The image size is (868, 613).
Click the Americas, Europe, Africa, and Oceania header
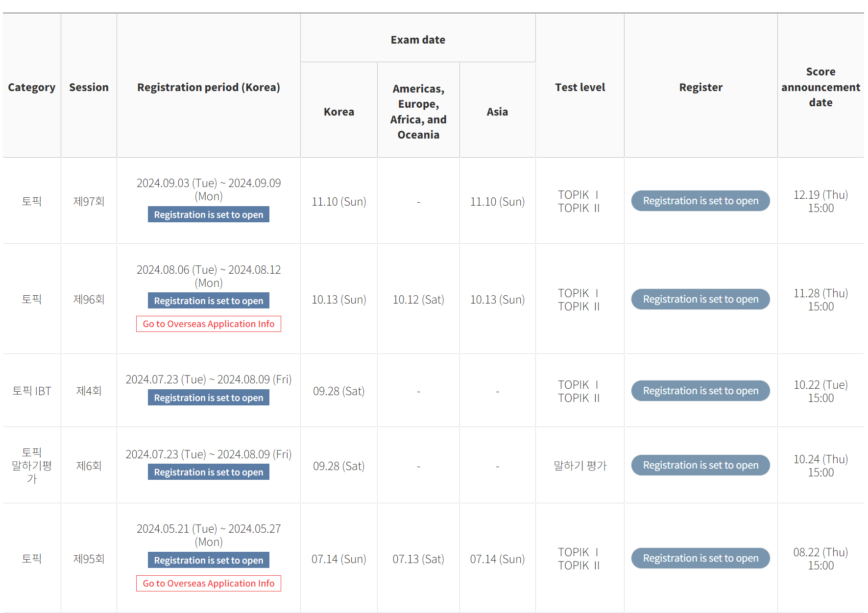[418, 112]
